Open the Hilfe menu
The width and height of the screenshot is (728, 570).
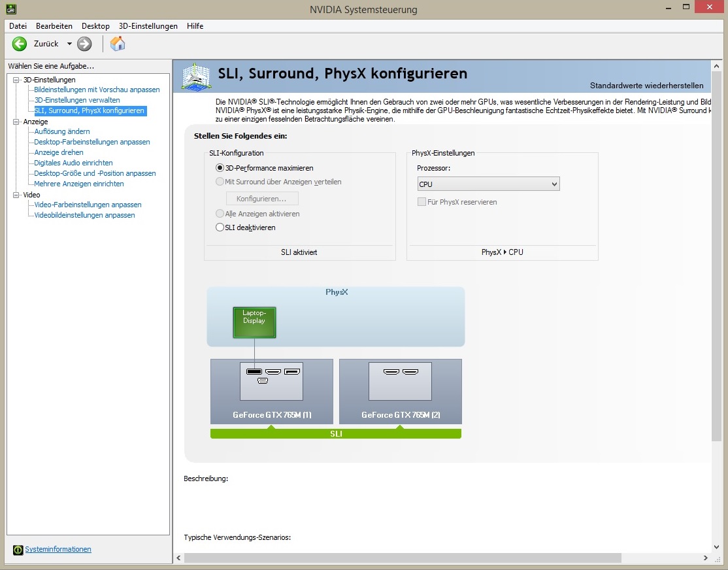pos(195,26)
